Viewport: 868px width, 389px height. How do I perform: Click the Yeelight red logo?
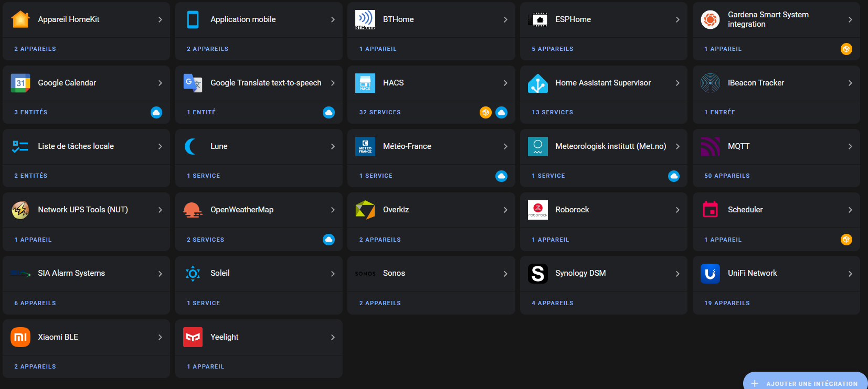pos(193,337)
